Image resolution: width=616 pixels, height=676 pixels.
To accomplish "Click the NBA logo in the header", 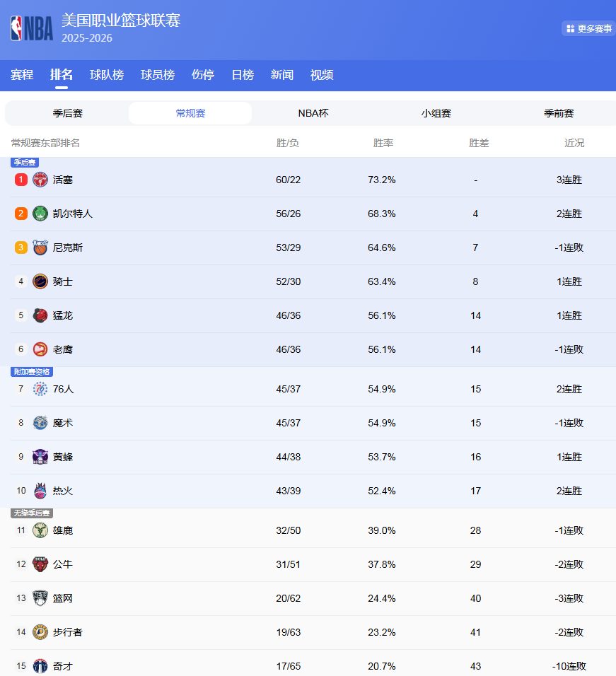I will (x=32, y=28).
